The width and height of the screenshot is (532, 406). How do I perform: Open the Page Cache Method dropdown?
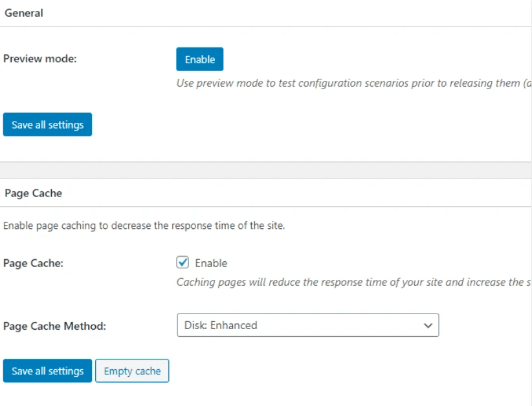(307, 325)
